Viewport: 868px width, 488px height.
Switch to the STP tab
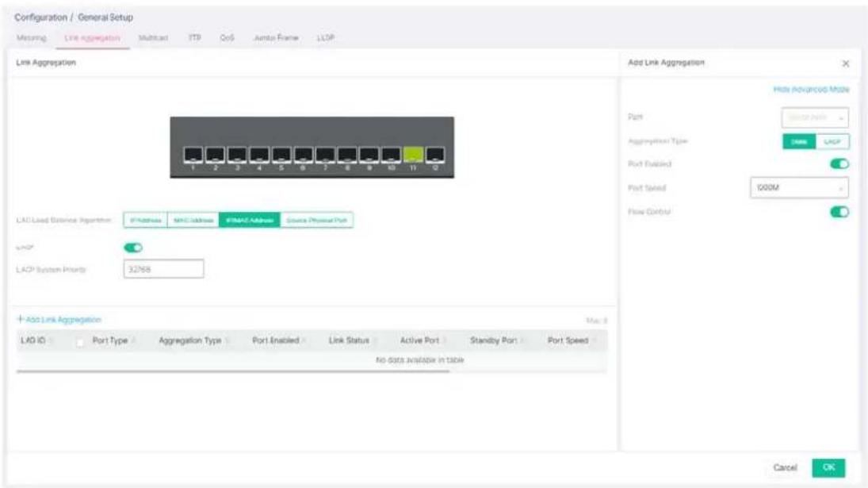(195, 37)
